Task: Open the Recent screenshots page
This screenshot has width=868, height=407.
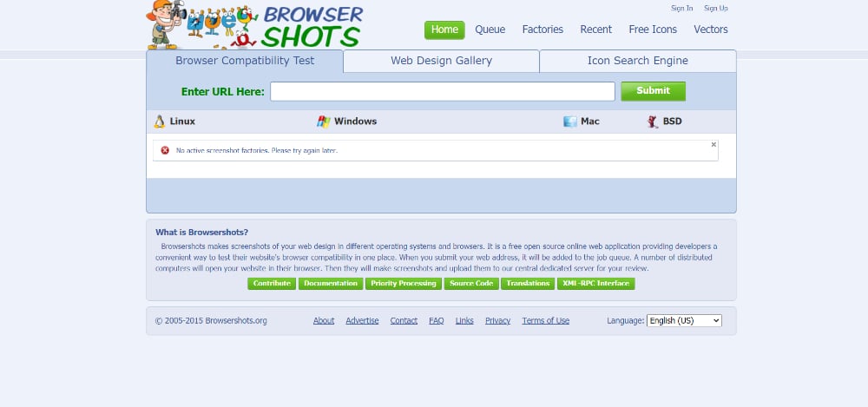Action: pyautogui.click(x=595, y=30)
